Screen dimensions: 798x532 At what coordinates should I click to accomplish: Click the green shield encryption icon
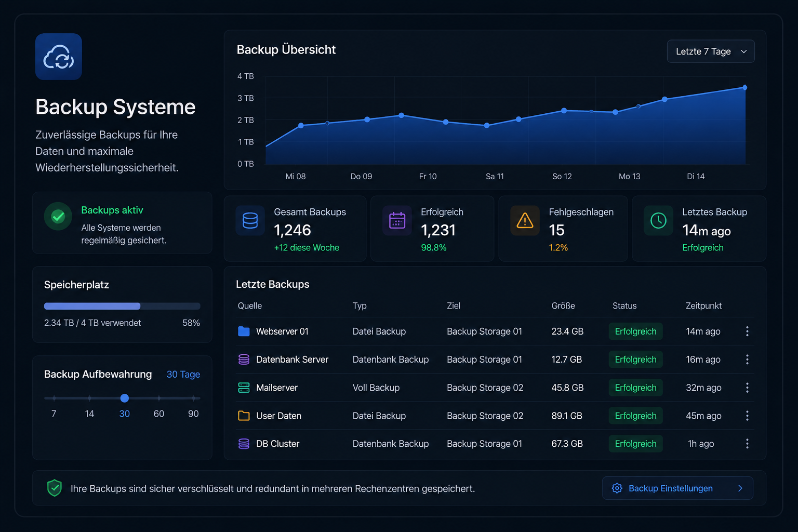pos(55,488)
